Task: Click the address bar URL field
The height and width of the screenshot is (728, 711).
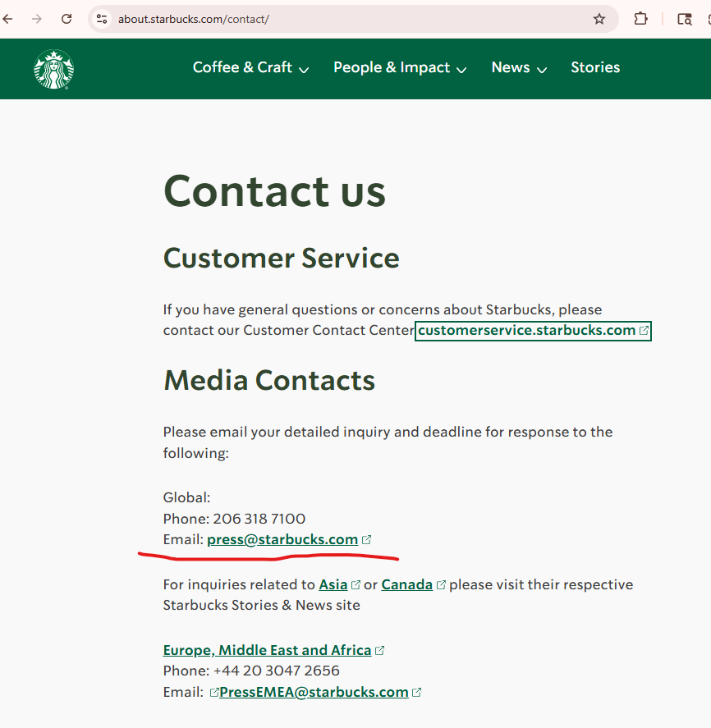Action: 353,19
